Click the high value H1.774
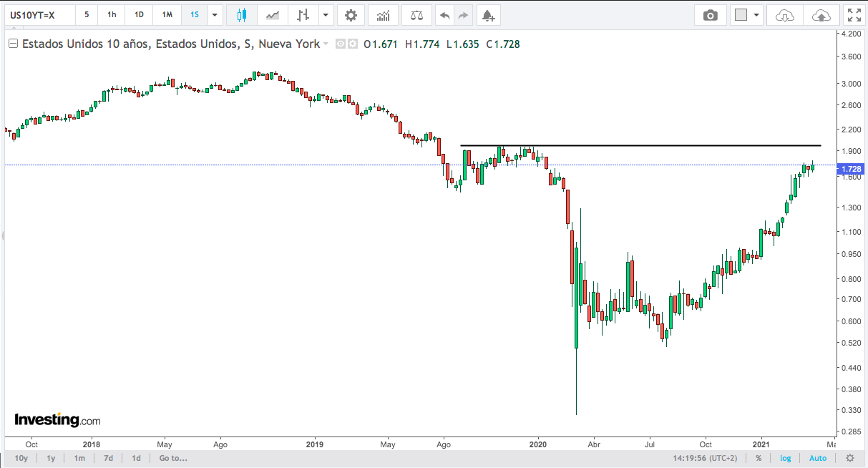 pos(424,44)
